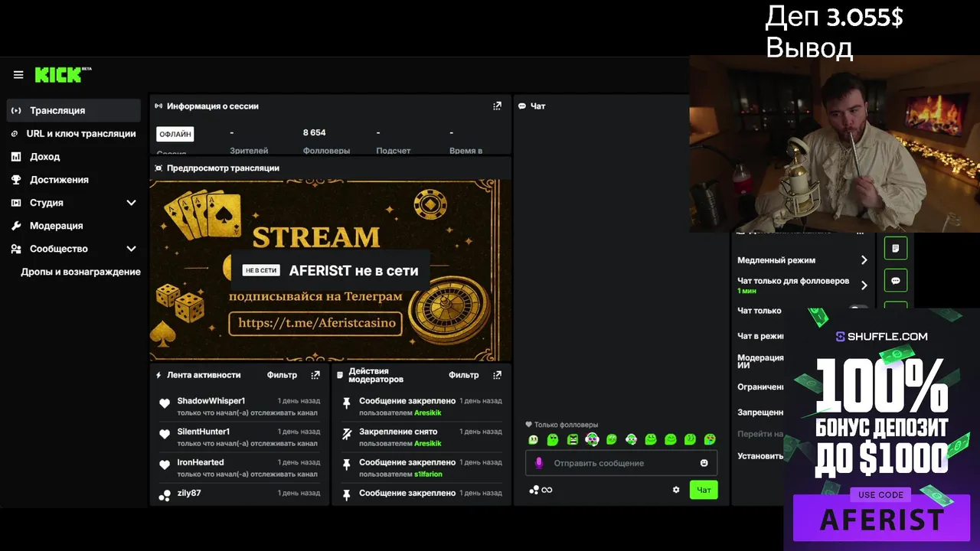Screen dimensions: 980x551
Task: Open Фильтр in Лента активности
Action: click(282, 375)
